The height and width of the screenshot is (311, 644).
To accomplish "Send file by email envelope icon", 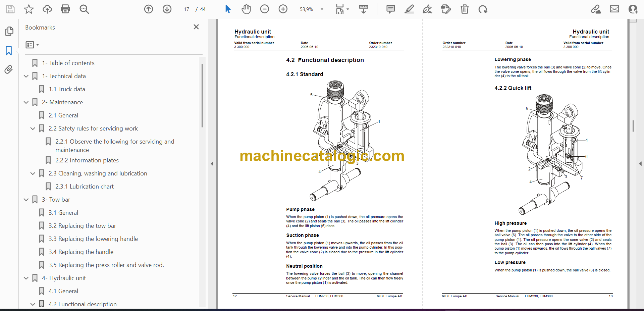I will (x=614, y=9).
